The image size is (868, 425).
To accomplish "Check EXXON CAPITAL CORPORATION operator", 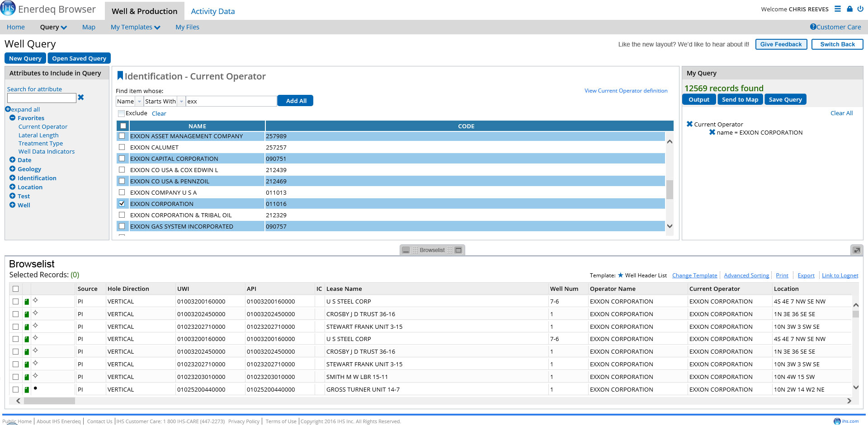I will pos(122,159).
